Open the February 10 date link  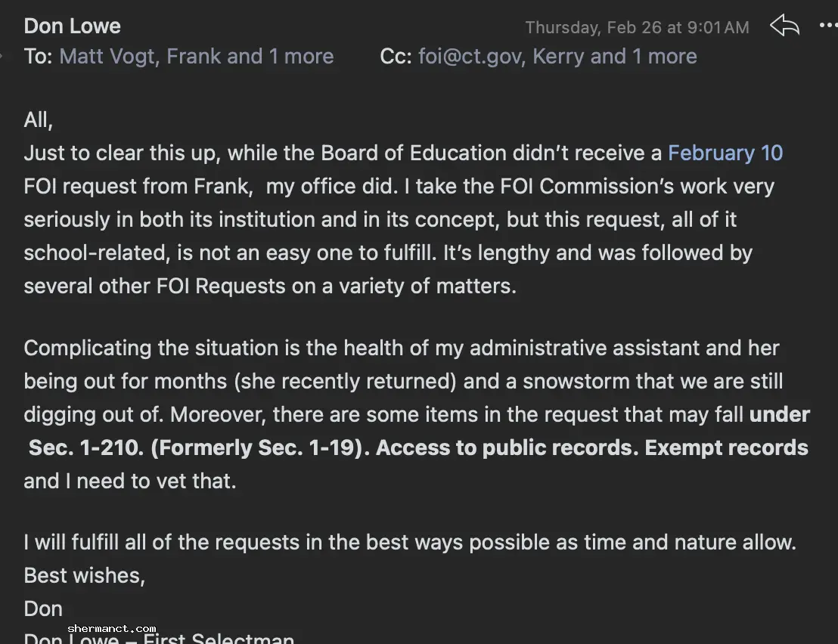[x=725, y=153]
